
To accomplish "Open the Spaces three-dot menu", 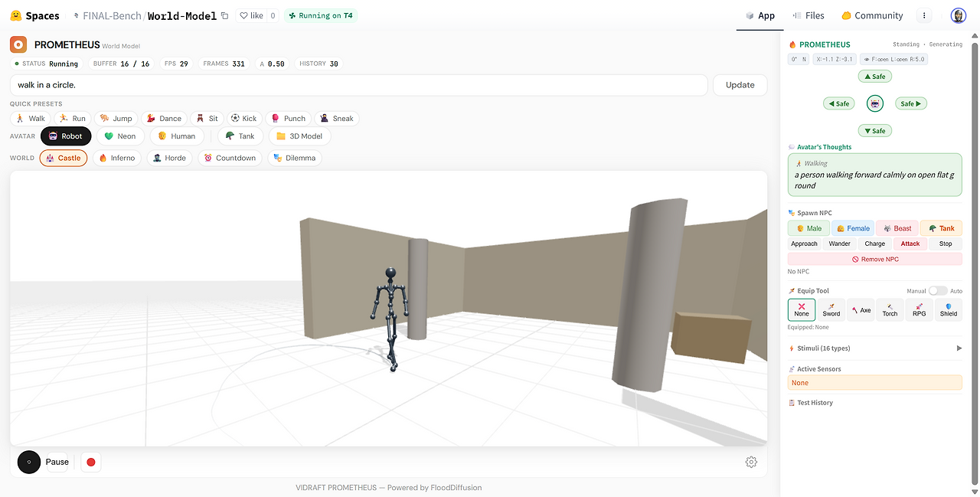I will (x=924, y=15).
